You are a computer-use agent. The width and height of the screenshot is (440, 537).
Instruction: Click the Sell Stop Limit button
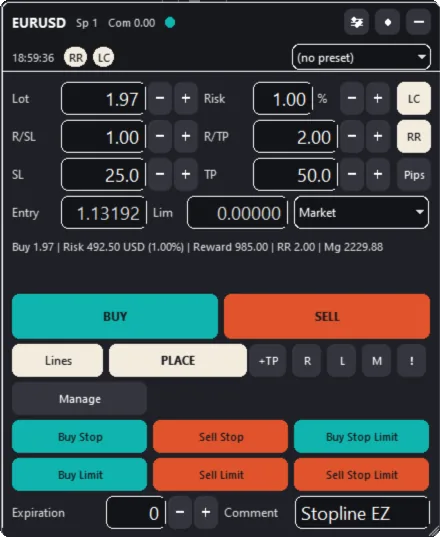tap(362, 475)
